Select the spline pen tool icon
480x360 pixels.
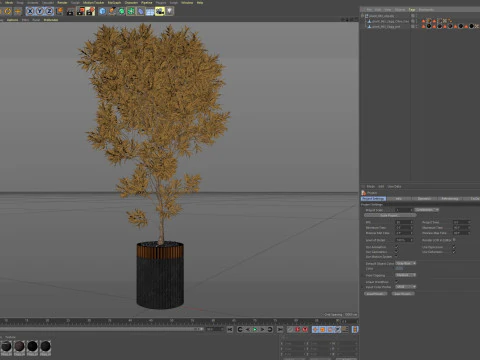pos(112,11)
